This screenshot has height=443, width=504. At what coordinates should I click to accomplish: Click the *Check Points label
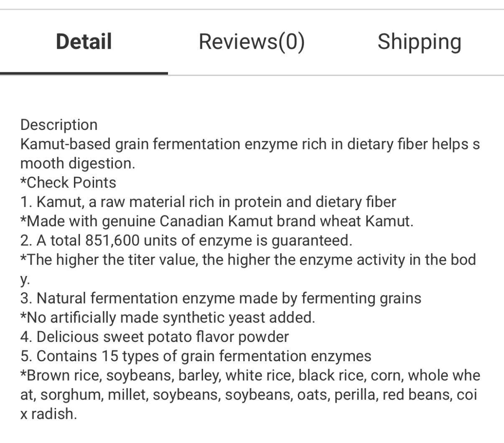point(68,182)
